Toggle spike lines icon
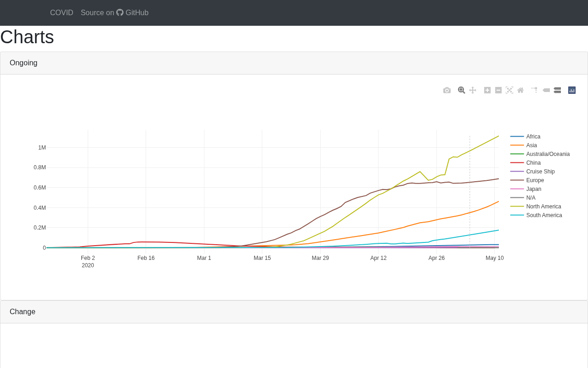Viewport: 588px width, 368px height. [535, 90]
